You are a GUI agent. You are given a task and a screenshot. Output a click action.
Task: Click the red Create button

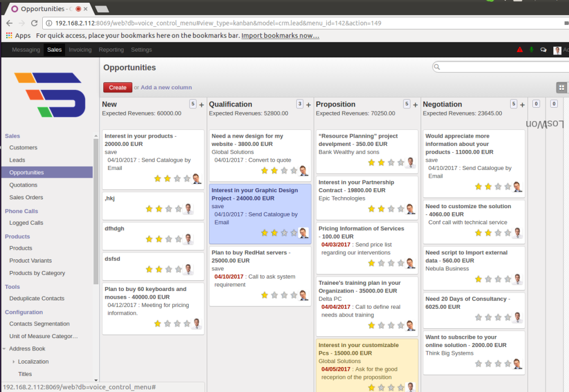(x=117, y=87)
